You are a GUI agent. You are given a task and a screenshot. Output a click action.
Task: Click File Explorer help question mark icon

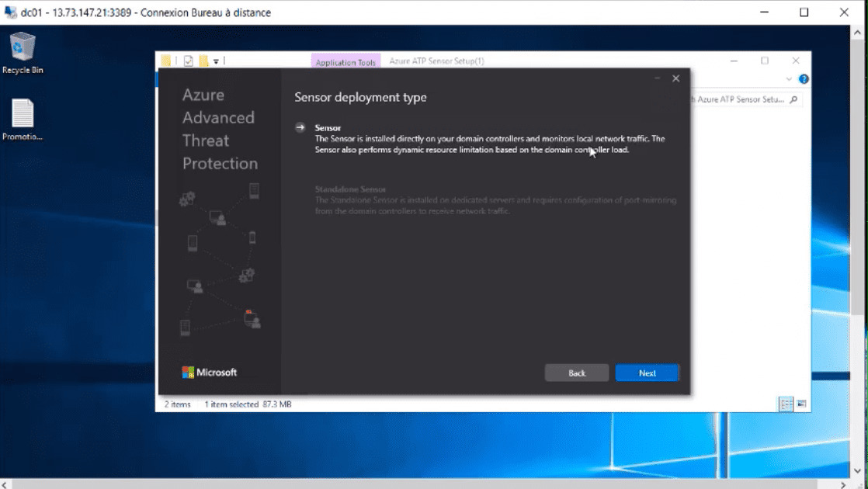pos(804,79)
